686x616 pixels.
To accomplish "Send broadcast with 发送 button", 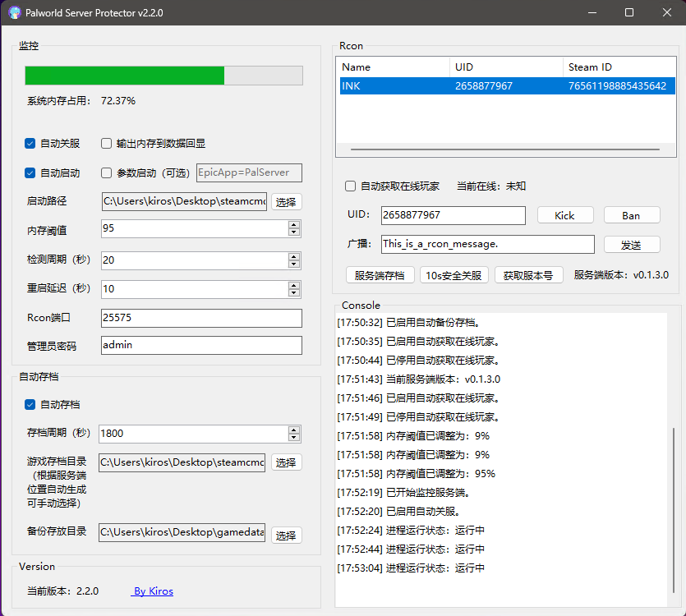I will pyautogui.click(x=631, y=245).
